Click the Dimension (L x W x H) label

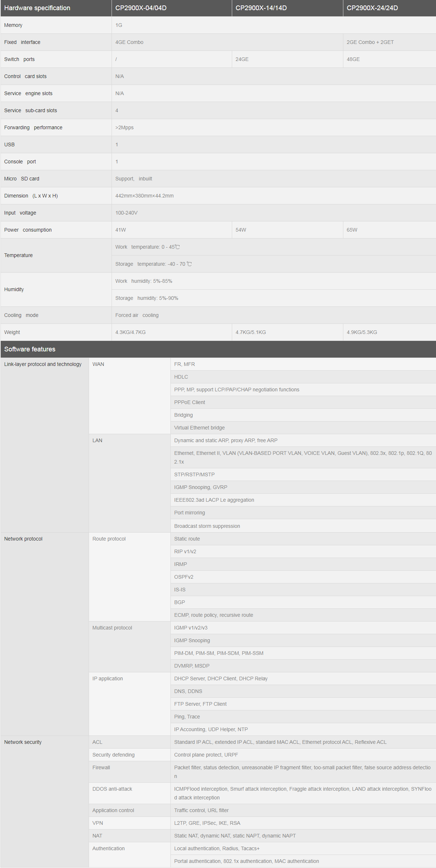tap(31, 196)
